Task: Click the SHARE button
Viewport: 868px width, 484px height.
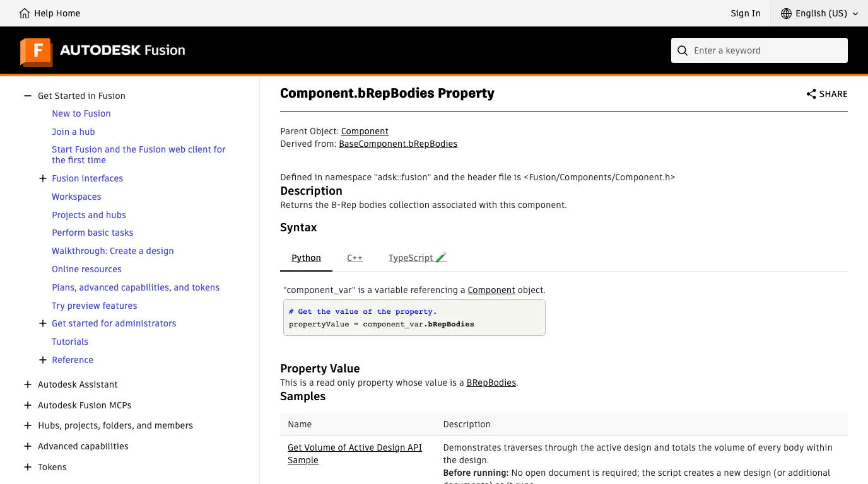Action: point(827,94)
